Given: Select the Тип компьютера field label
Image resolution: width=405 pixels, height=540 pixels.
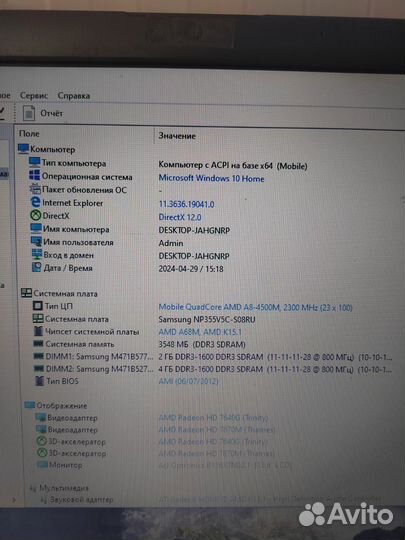Looking at the screenshot, I should pyautogui.click(x=74, y=163).
